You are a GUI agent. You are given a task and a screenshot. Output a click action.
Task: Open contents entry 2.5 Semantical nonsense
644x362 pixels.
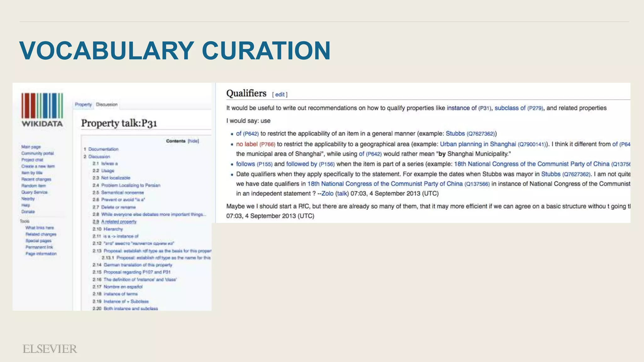(118, 192)
